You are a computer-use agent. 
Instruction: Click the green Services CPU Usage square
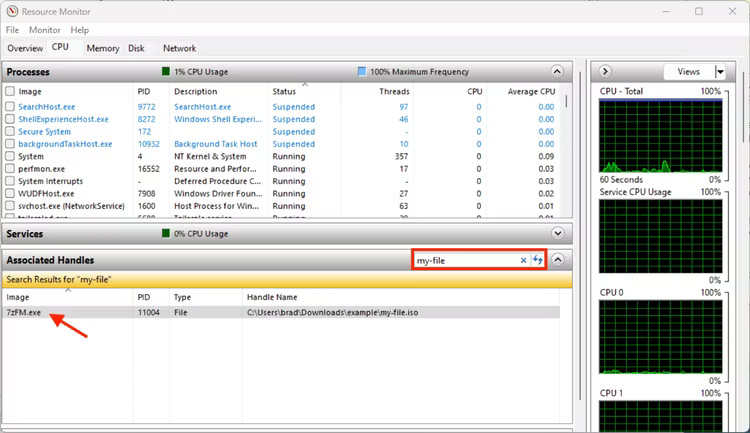tap(166, 233)
